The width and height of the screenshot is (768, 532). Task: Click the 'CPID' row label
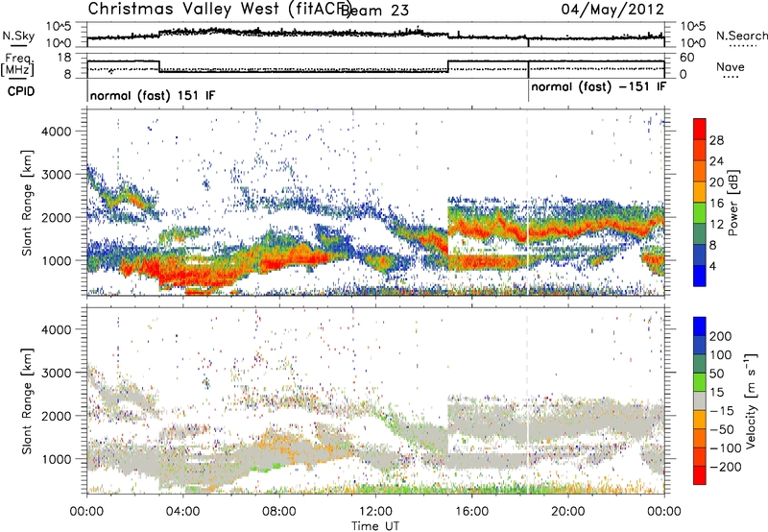(21, 91)
